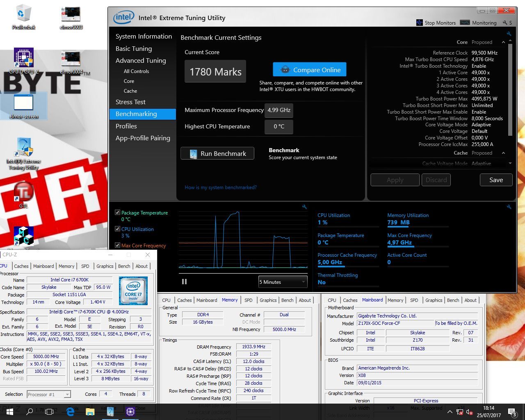
Task: Open taskbar Search
Action: coord(30,411)
